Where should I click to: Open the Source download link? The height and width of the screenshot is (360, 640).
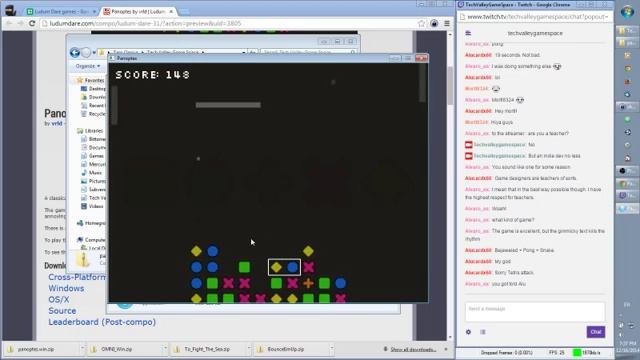[62, 311]
